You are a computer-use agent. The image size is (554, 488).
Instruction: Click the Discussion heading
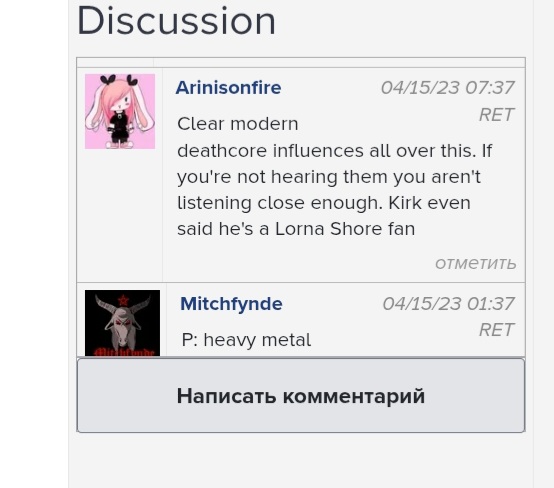[176, 20]
